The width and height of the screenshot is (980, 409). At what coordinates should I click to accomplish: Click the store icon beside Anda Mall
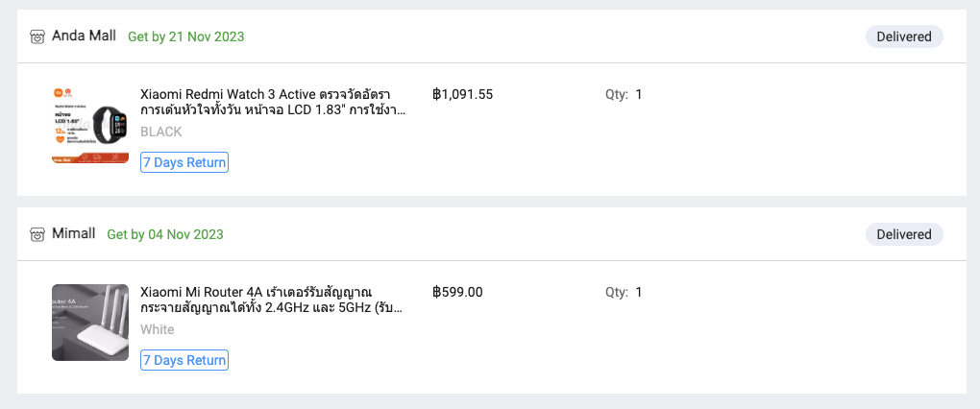(x=37, y=36)
